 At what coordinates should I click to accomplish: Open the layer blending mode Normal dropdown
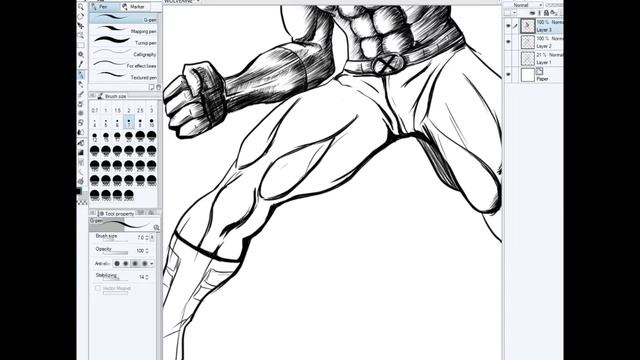click(x=524, y=4)
